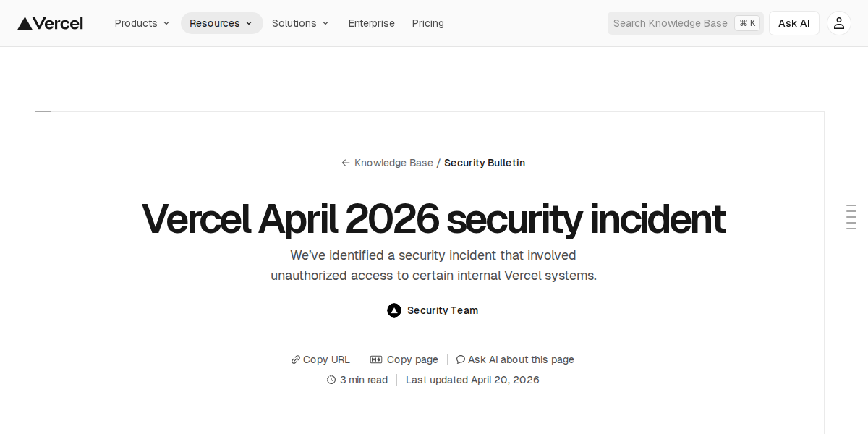Click the ⌘K shortcut badge in search
The height and width of the screenshot is (434, 868).
[746, 22]
